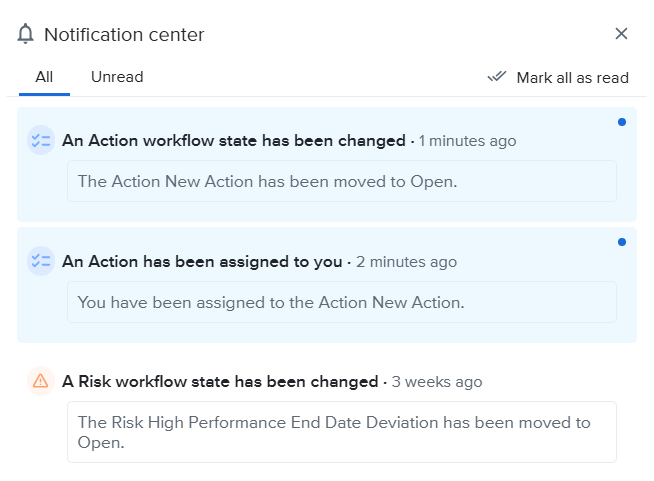Viewport: 654px width, 481px height.
Task: Switch to the All tab
Action: [44, 77]
